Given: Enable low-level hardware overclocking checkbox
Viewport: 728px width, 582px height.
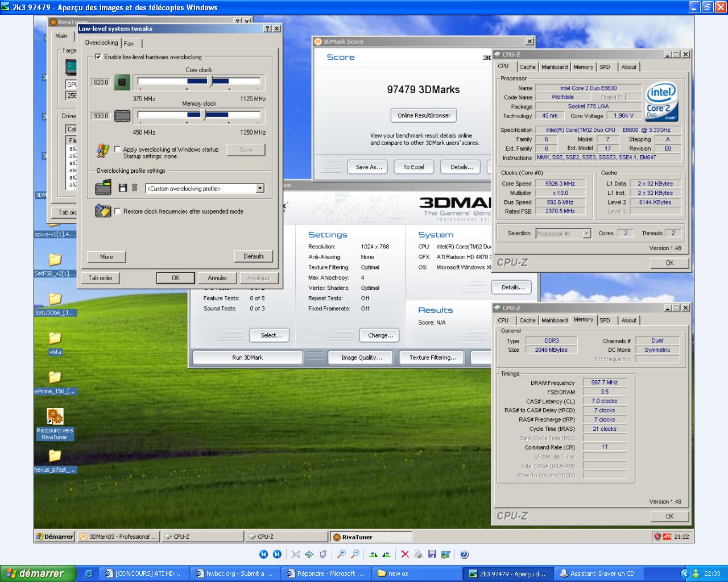Looking at the screenshot, I should point(98,57).
